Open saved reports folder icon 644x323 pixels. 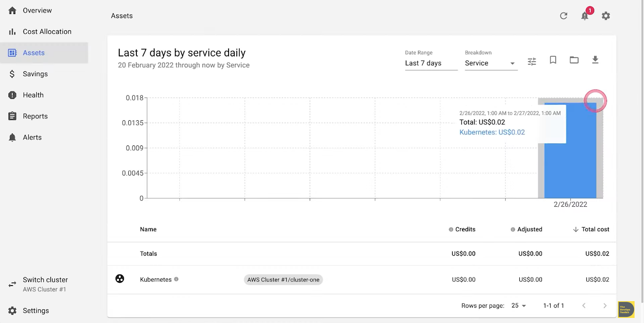point(574,60)
